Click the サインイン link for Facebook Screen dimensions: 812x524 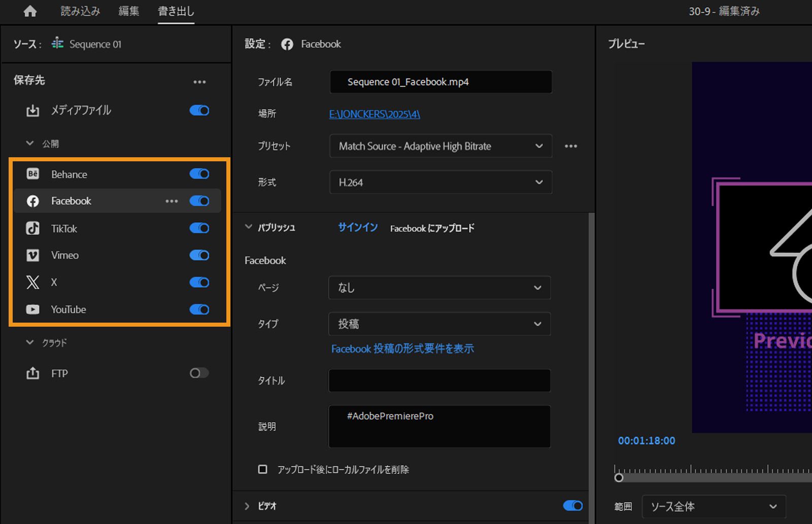(x=357, y=228)
